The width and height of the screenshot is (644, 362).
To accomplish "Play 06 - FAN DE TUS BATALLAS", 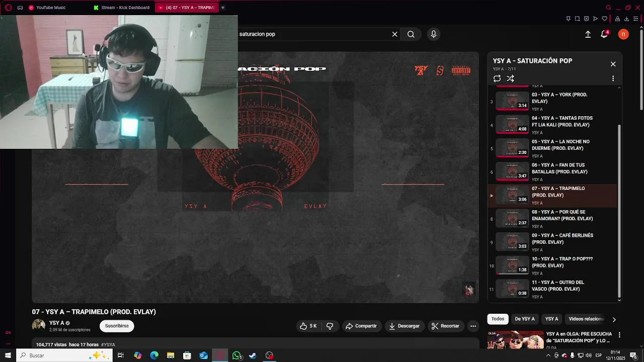I will 553,172.
